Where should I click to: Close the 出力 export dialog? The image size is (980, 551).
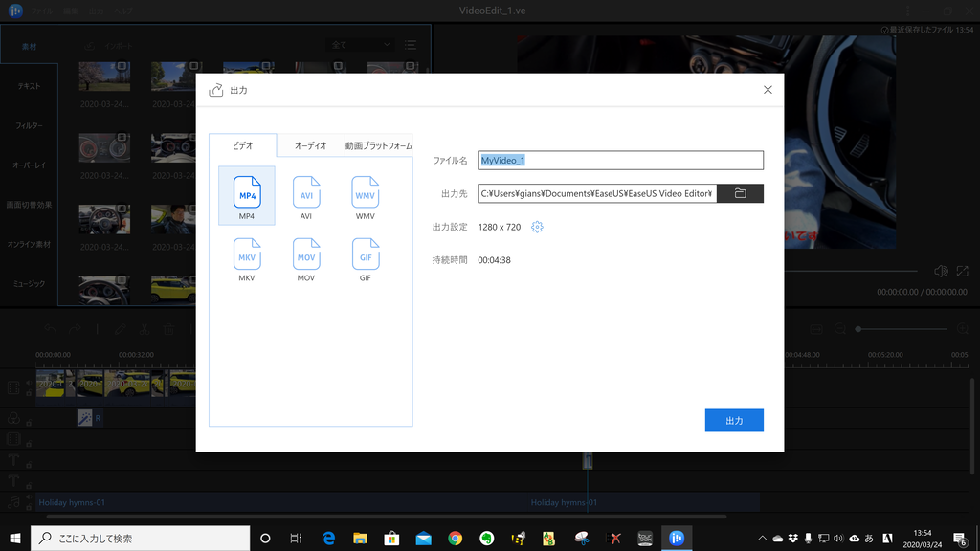(x=768, y=90)
